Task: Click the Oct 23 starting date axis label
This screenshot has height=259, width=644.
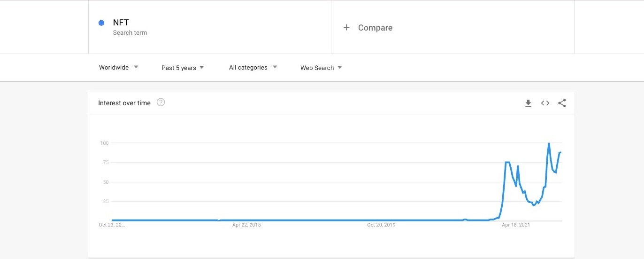Action: click(112, 225)
